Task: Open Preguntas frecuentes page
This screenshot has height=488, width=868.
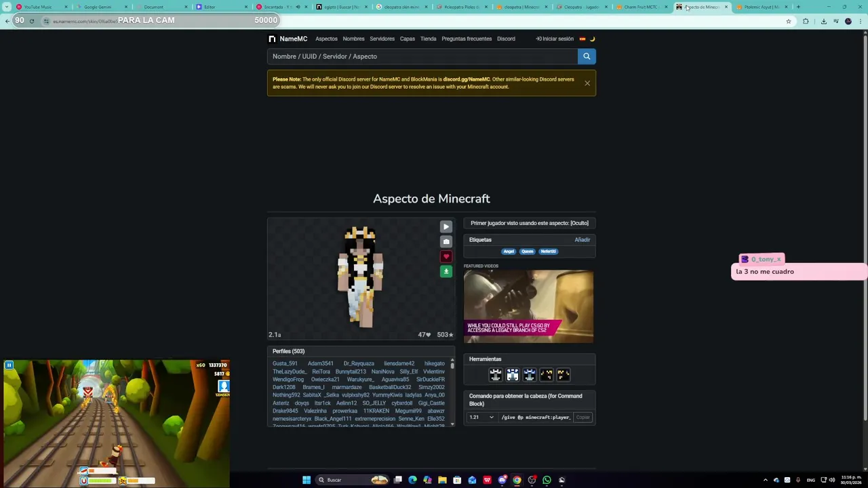Action: click(x=467, y=39)
